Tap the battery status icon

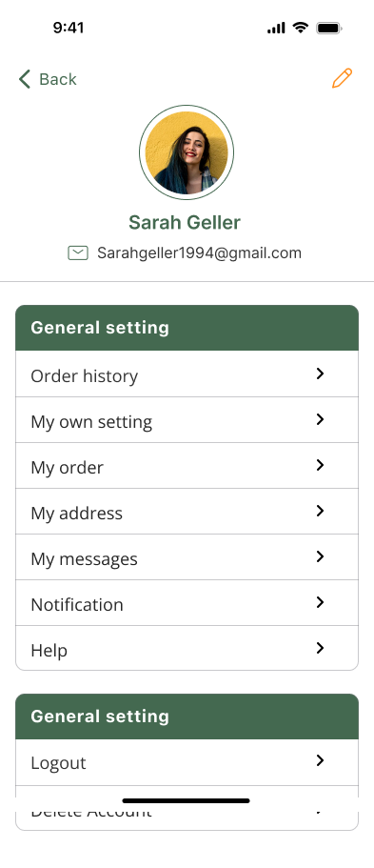click(x=329, y=28)
